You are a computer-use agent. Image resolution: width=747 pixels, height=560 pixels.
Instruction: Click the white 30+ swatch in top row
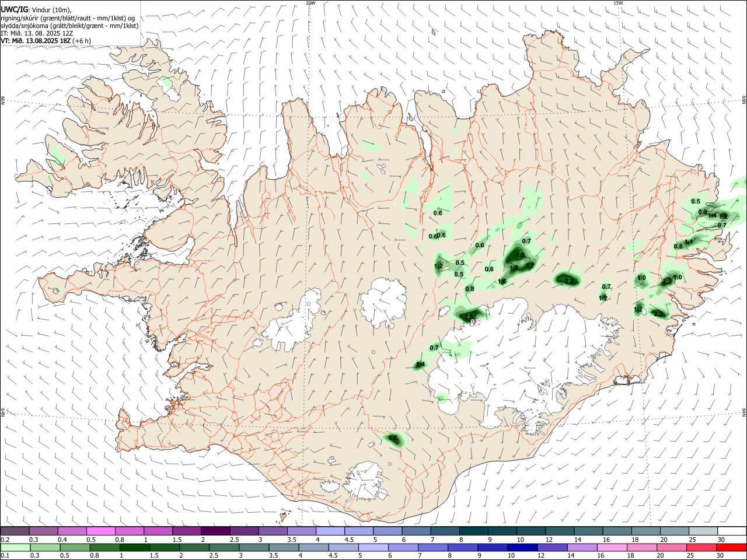pyautogui.click(x=732, y=531)
